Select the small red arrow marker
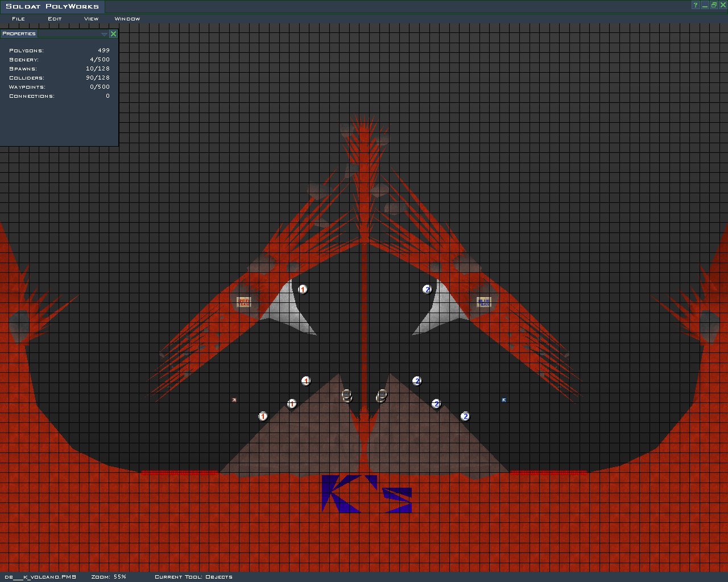The width and height of the screenshot is (728, 582). click(234, 400)
